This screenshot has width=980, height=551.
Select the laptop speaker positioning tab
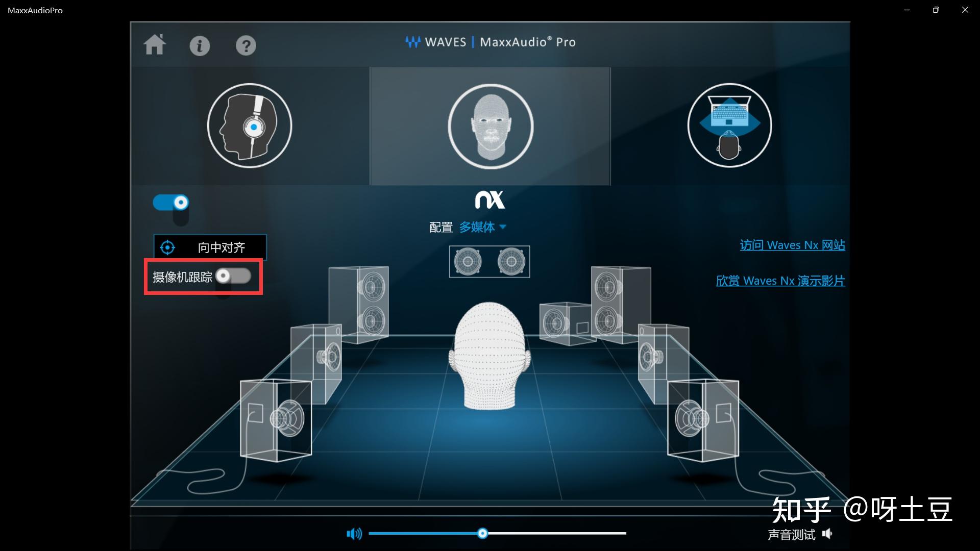tap(730, 126)
